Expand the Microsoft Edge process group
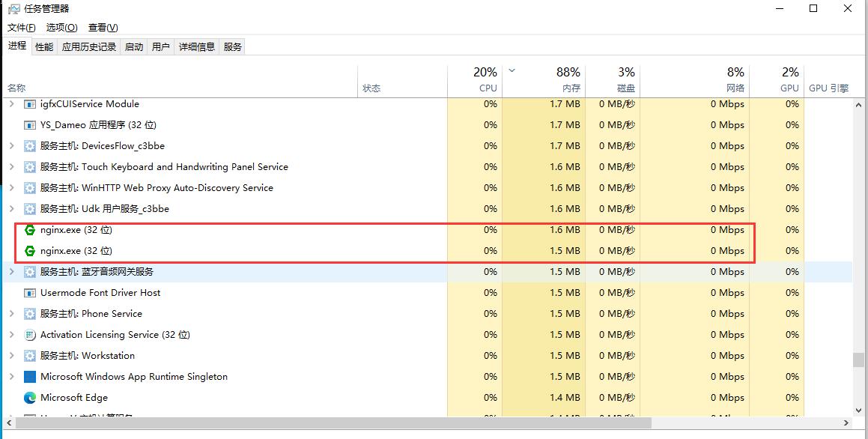The height and width of the screenshot is (439, 868). pyautogui.click(x=11, y=398)
